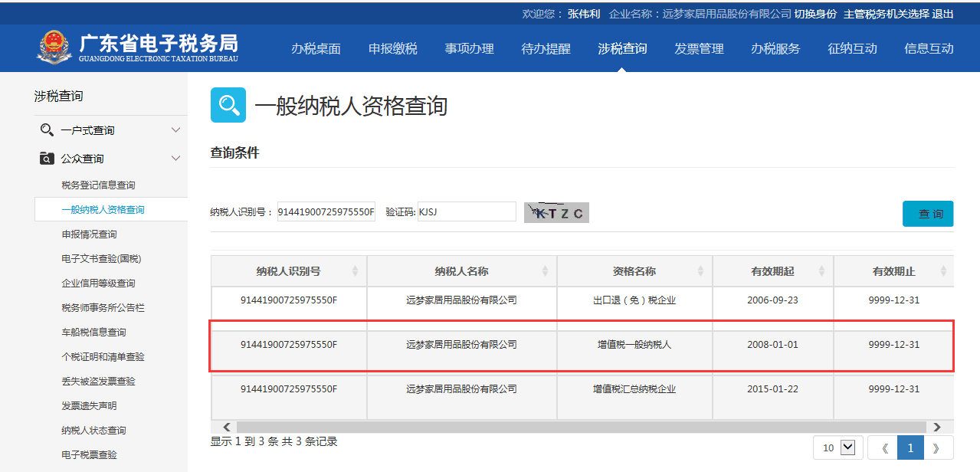The height and width of the screenshot is (472, 980).
Task: Sort table by 有效期起 column arrows
Action: [821, 271]
